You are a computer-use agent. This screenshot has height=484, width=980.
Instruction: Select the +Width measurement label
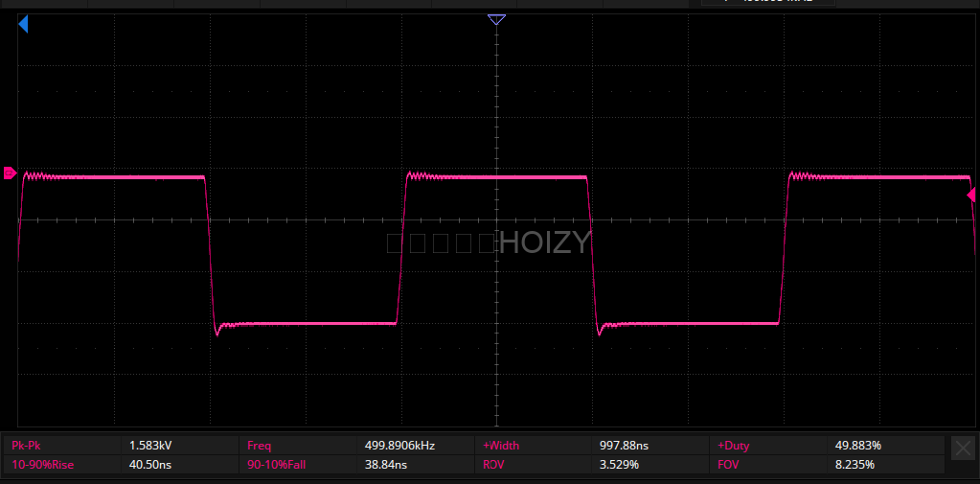point(501,446)
